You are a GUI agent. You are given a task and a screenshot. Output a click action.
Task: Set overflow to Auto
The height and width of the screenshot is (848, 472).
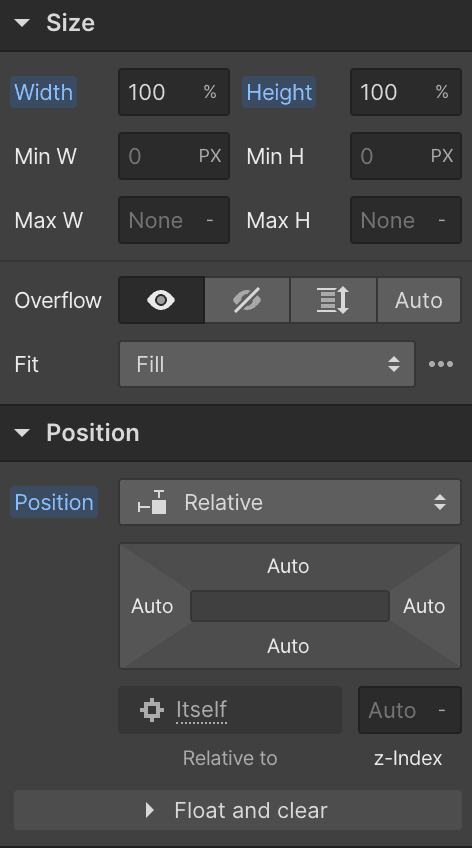pos(418,300)
